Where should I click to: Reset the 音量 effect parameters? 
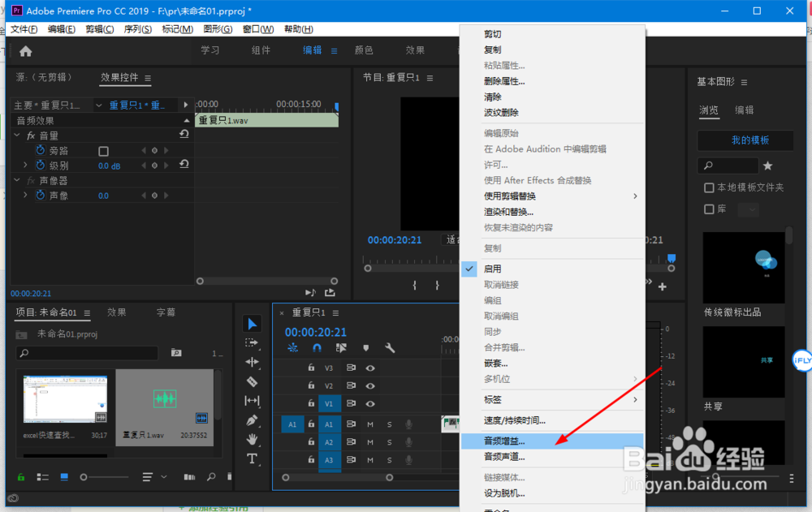click(x=184, y=135)
